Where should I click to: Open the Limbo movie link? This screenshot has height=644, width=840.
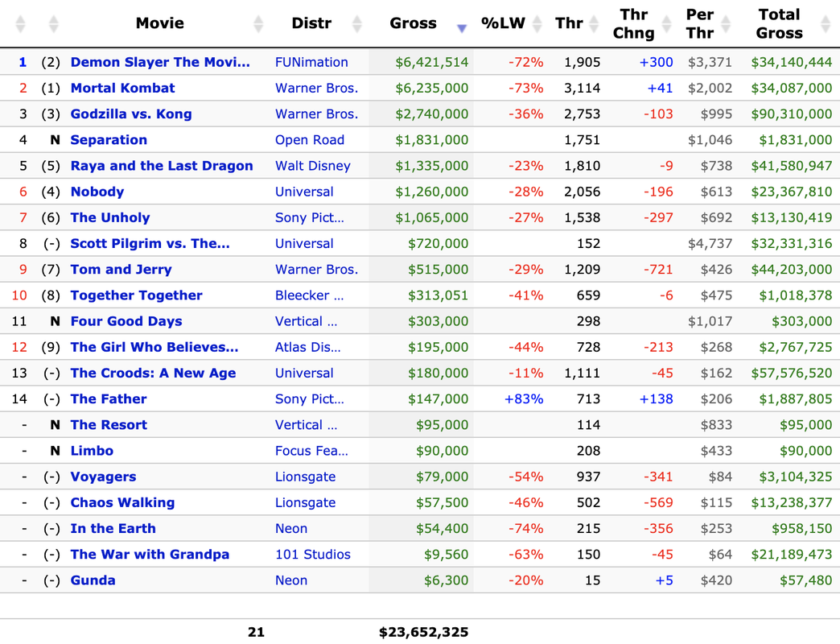point(93,451)
